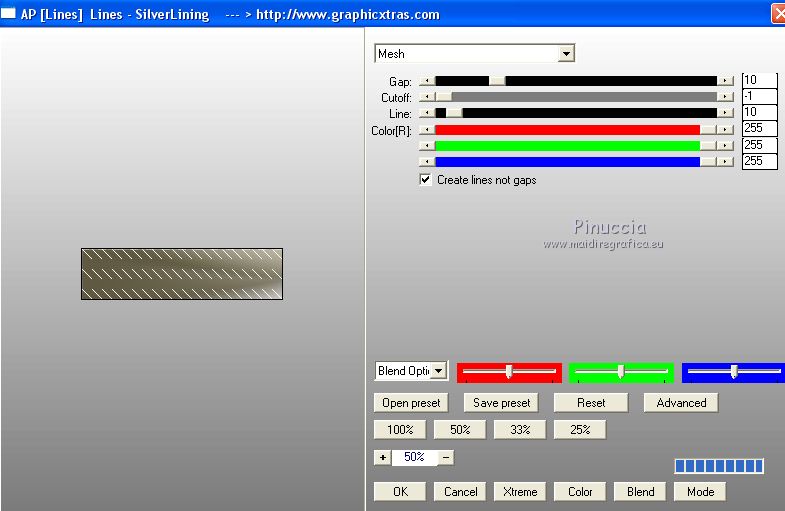
Task: Click the green color slider right arrow
Action: (x=725, y=146)
